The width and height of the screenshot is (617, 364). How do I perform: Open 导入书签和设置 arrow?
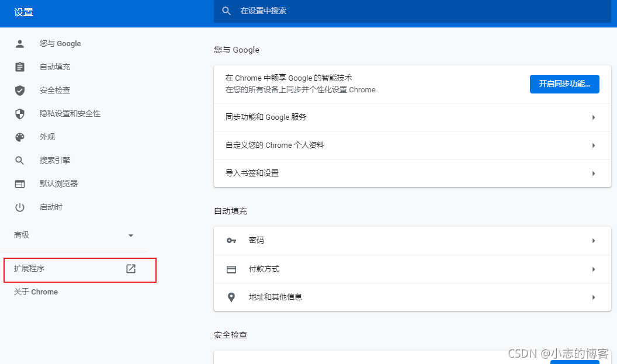594,174
